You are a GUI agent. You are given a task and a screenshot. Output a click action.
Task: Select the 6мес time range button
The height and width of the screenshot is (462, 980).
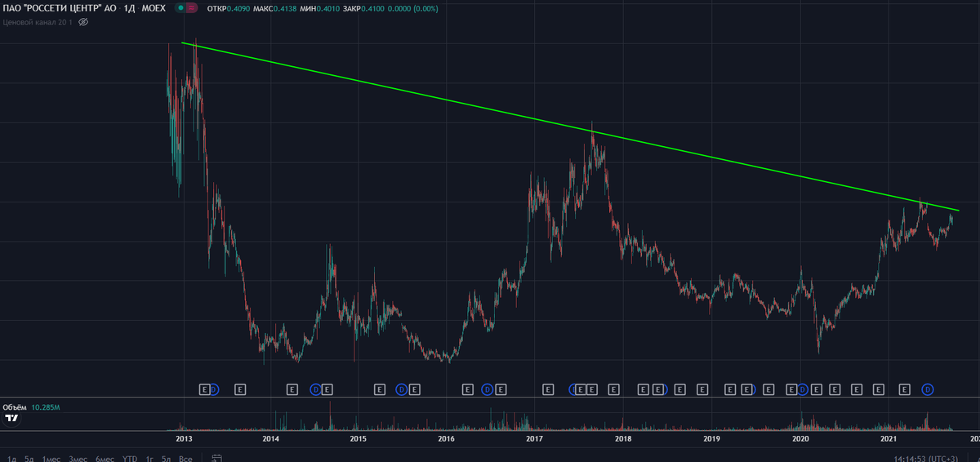tap(105, 459)
